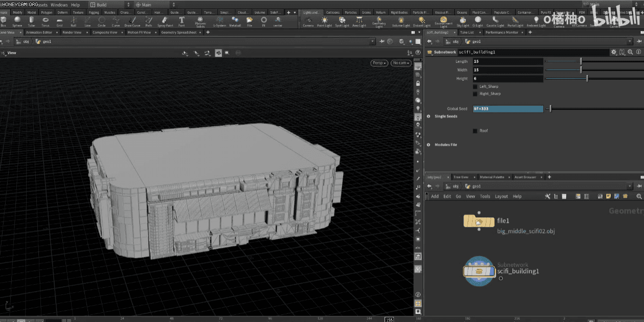
Task: Add an Ambient Light from shelf
Action: (536, 21)
